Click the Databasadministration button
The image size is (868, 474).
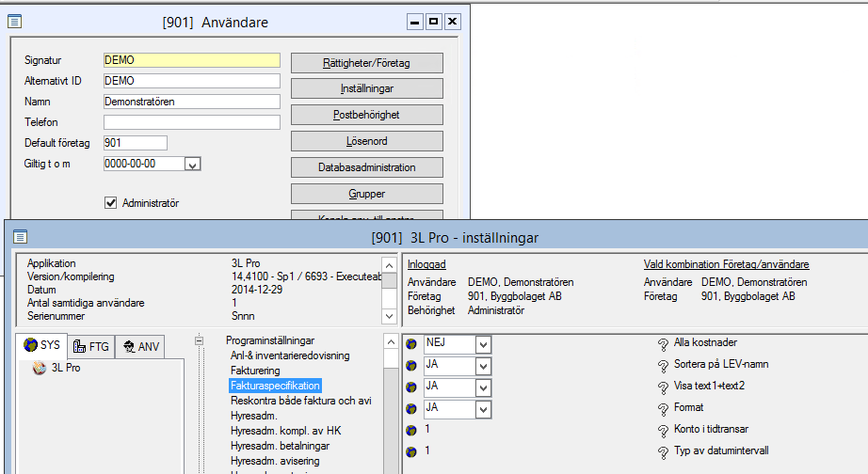coord(367,167)
